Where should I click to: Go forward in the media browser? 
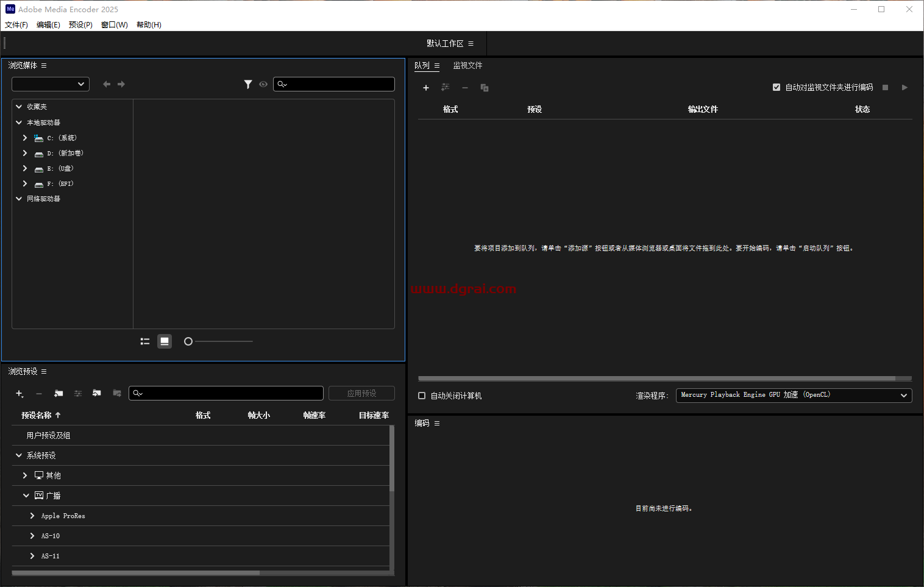tap(121, 84)
